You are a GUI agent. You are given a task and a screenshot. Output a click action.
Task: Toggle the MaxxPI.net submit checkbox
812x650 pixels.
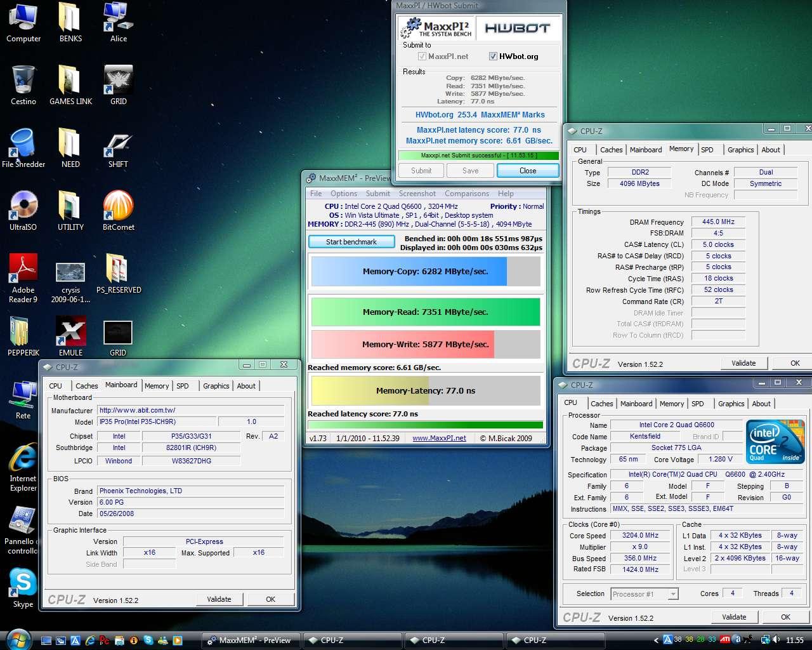point(422,56)
